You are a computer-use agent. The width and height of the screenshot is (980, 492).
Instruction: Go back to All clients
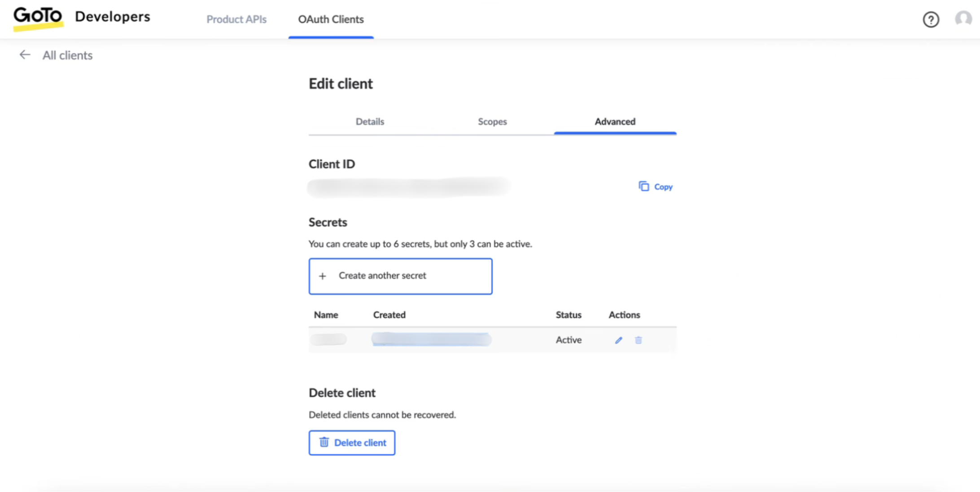tap(67, 55)
